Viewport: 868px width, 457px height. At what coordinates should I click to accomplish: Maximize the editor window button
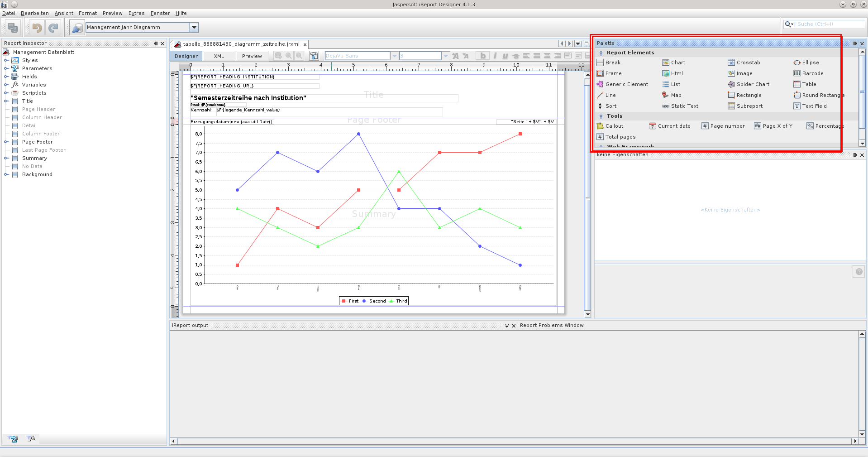tap(587, 43)
